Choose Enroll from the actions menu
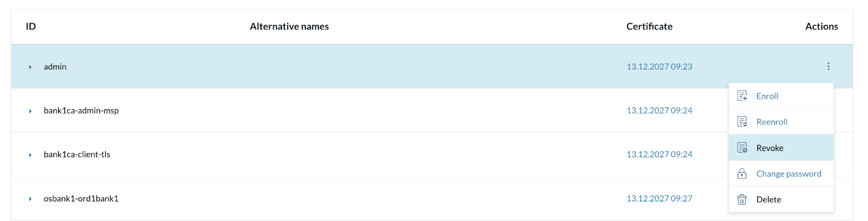The width and height of the screenshot is (868, 221). tap(767, 96)
